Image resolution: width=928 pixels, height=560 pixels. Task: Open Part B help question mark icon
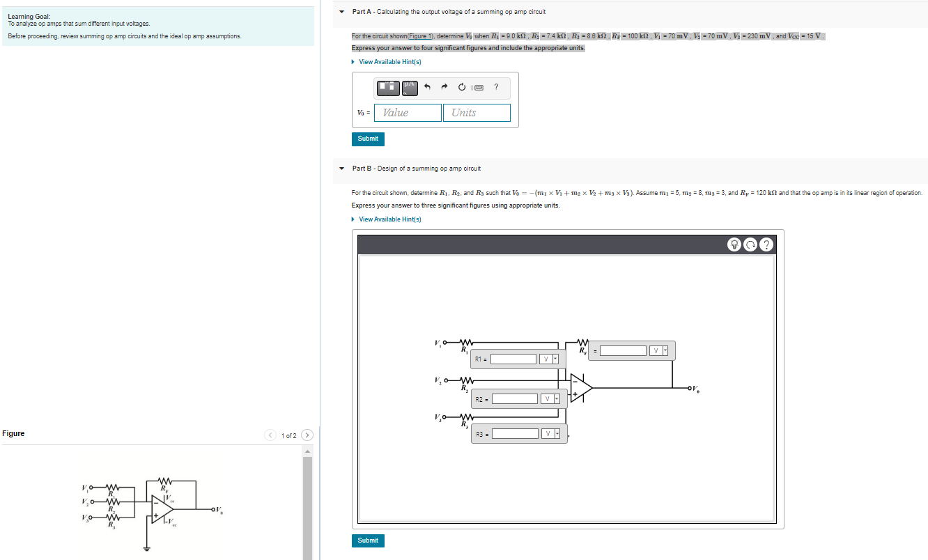766,244
